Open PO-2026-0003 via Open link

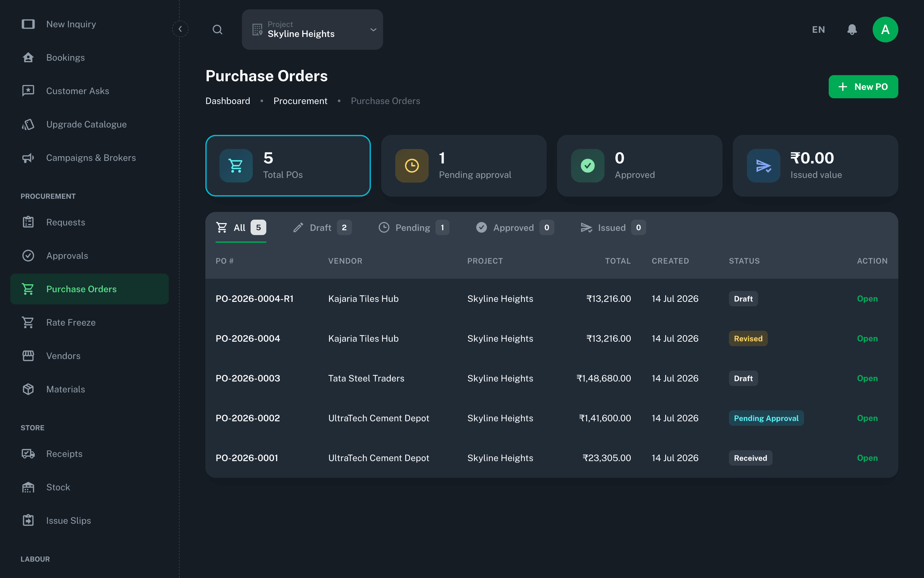coord(867,378)
